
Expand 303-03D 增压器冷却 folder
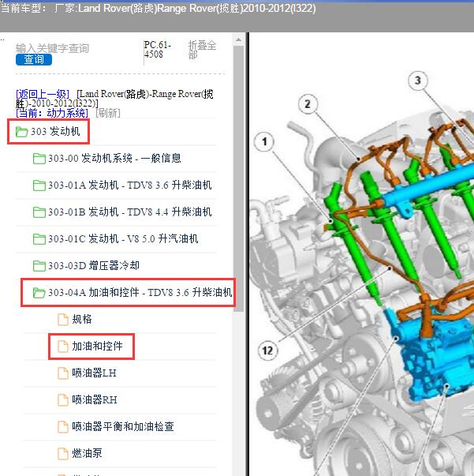click(x=39, y=266)
